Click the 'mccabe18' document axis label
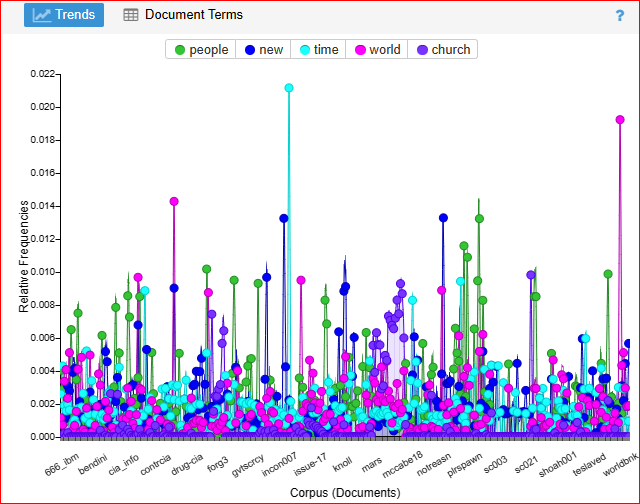The width and height of the screenshot is (640, 504). (403, 464)
